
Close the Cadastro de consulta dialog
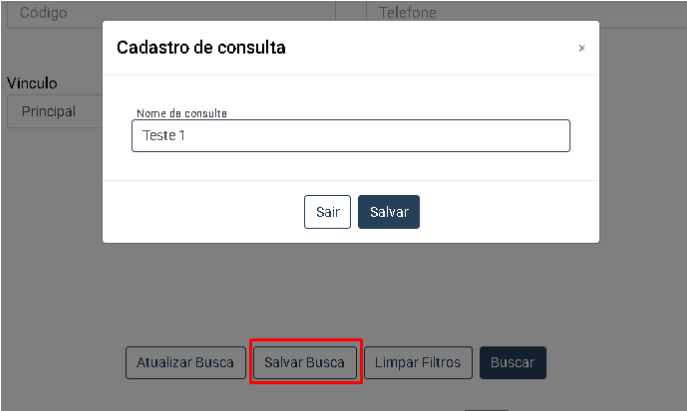pyautogui.click(x=581, y=48)
